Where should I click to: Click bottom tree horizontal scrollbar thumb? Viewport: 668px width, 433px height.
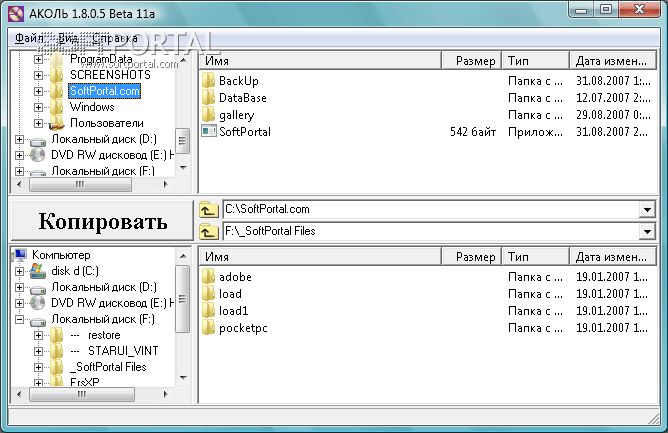82,394
